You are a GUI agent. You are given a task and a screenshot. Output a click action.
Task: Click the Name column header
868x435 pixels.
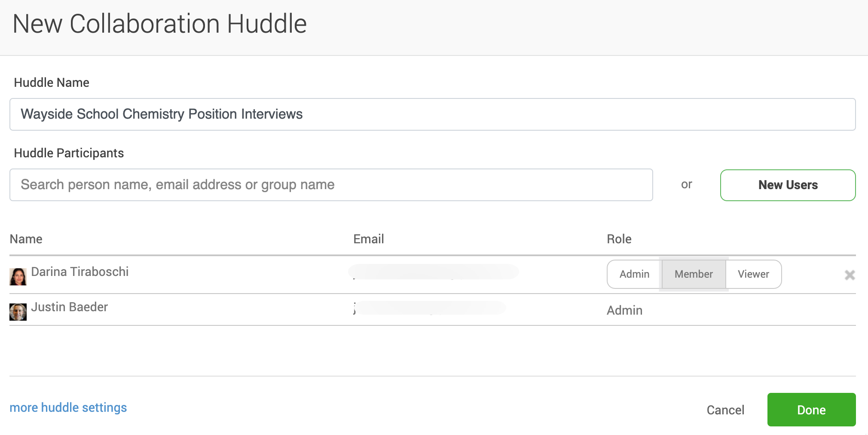coord(26,239)
